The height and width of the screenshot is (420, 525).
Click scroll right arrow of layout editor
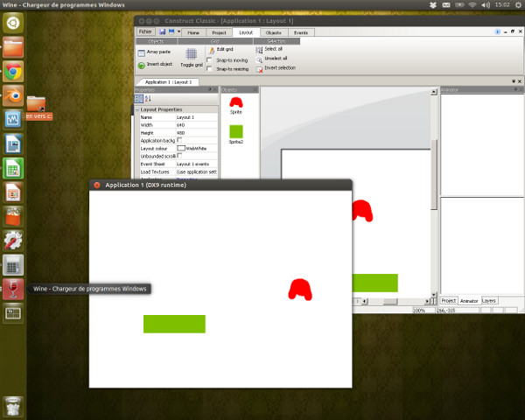pyautogui.click(x=427, y=301)
